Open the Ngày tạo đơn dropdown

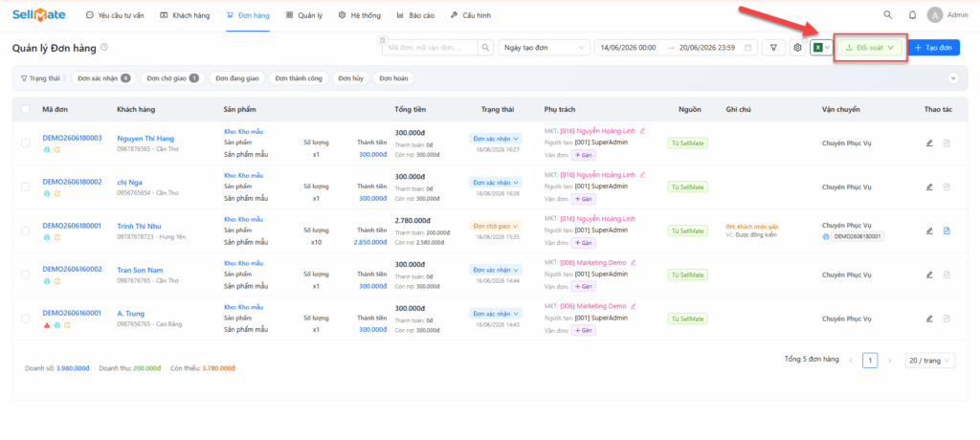click(x=544, y=48)
